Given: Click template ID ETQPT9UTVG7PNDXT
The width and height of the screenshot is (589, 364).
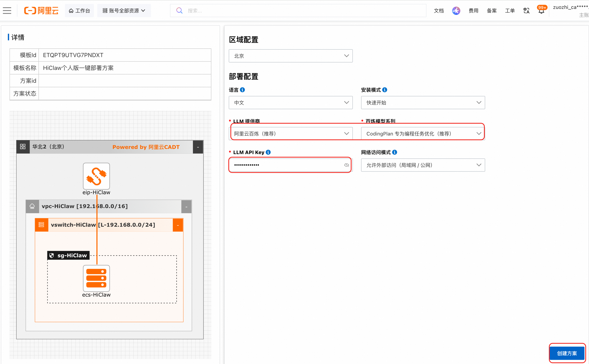Looking at the screenshot, I should pos(73,55).
